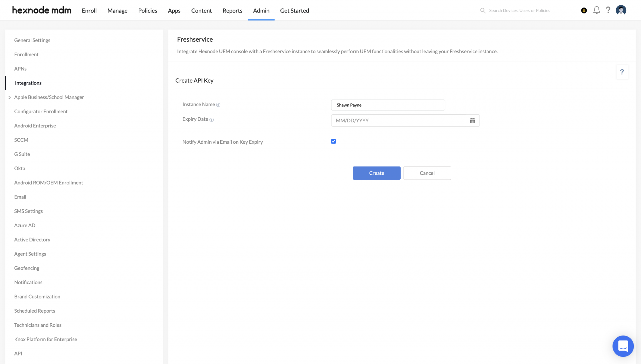Image resolution: width=641 pixels, height=364 pixels.
Task: Click the Cancel button
Action: (x=427, y=173)
